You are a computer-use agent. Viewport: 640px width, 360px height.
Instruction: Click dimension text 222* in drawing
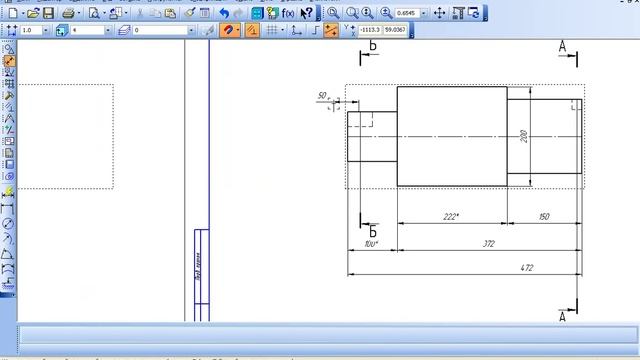coord(451,216)
